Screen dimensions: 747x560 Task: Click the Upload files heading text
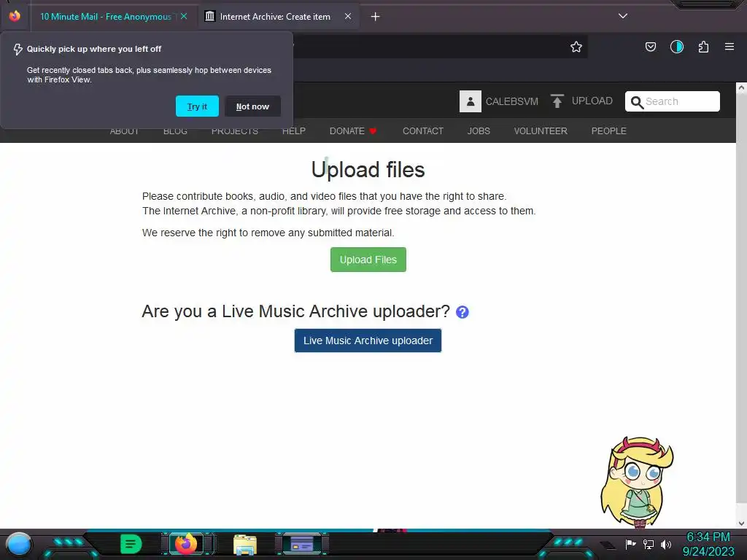[368, 169]
